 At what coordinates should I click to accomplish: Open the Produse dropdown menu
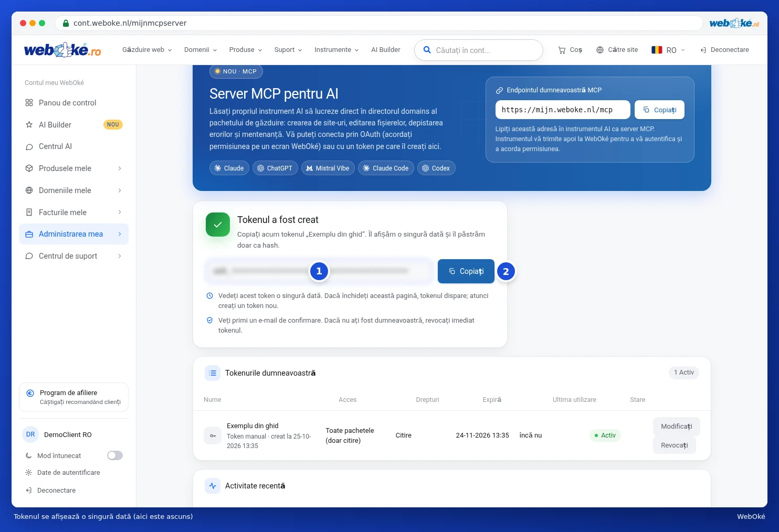coord(246,50)
